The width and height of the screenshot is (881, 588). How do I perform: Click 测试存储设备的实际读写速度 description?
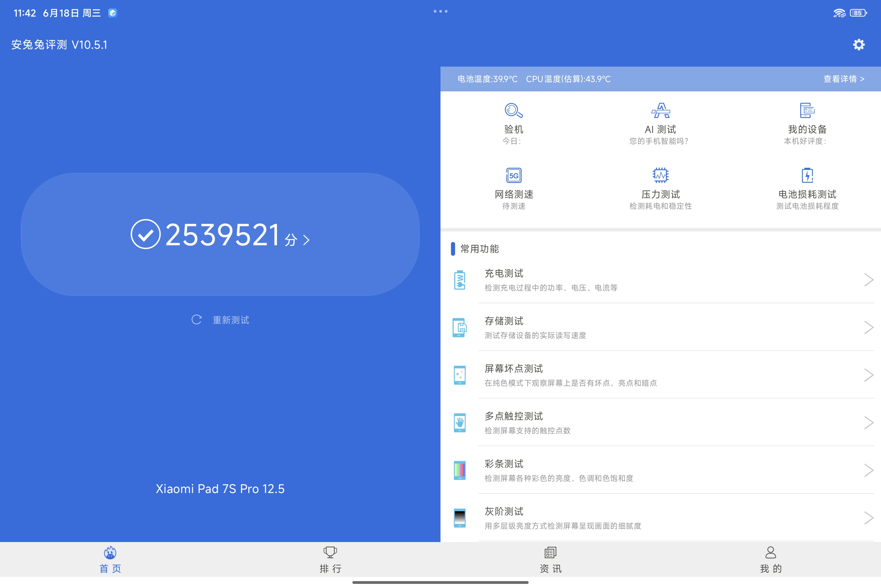(535, 335)
